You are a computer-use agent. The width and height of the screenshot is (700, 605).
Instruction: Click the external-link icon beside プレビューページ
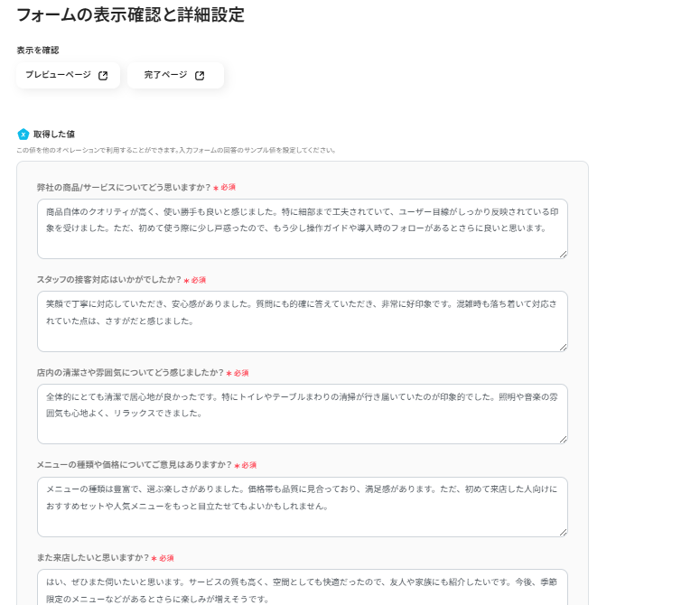(x=103, y=76)
